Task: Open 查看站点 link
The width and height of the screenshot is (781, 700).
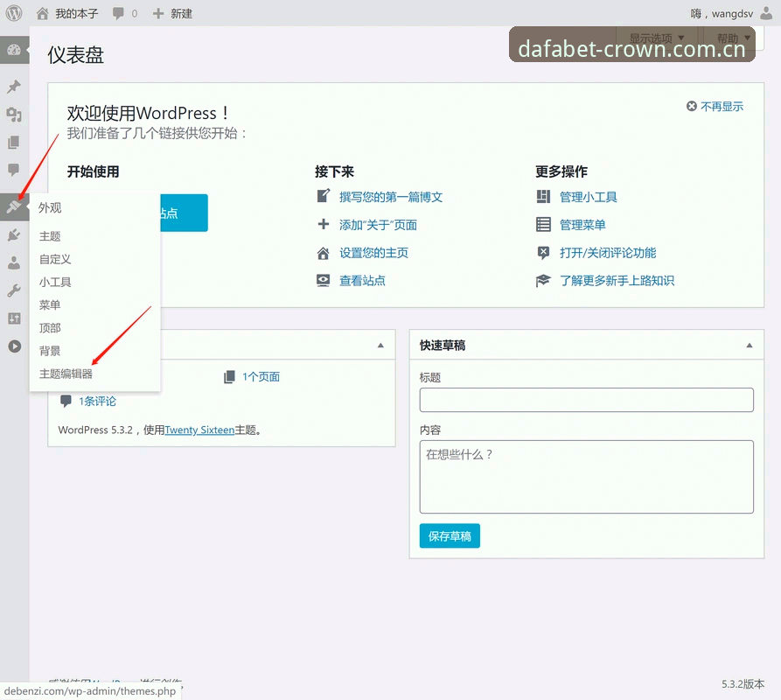Action: (x=362, y=281)
